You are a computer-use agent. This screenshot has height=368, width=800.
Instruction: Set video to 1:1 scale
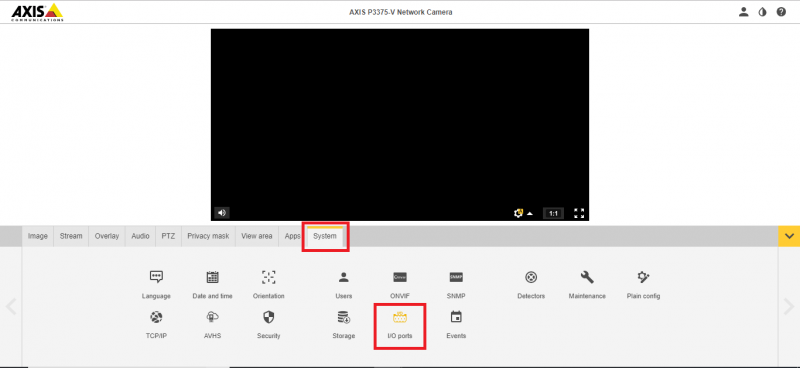coord(554,213)
